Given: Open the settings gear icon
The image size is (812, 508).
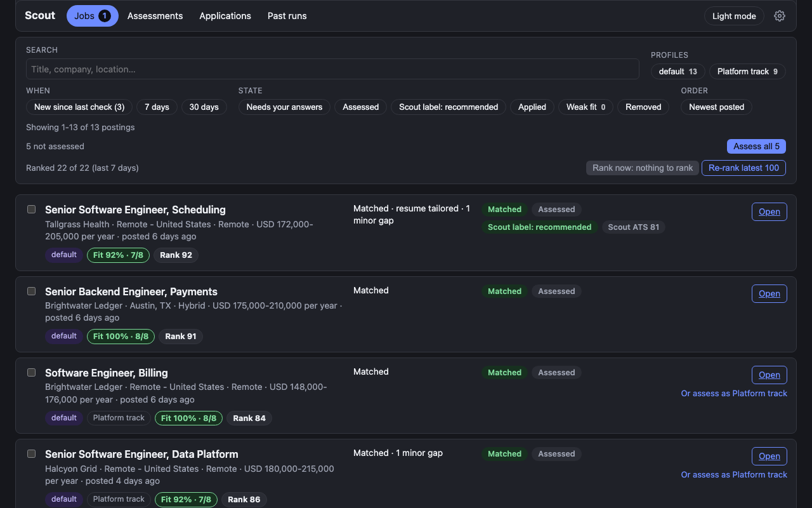Looking at the screenshot, I should click(780, 16).
